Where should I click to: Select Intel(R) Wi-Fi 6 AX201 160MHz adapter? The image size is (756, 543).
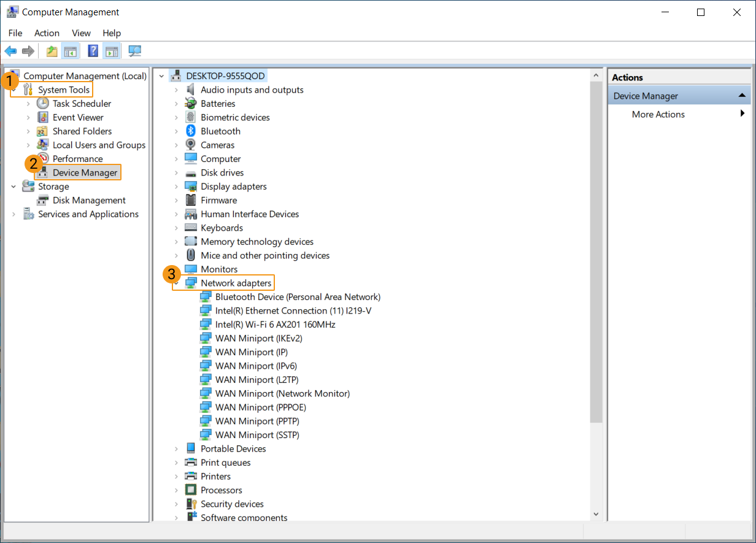point(275,325)
